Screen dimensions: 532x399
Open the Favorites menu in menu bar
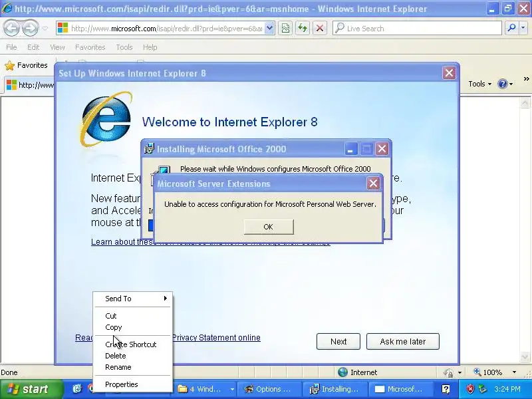click(x=90, y=47)
